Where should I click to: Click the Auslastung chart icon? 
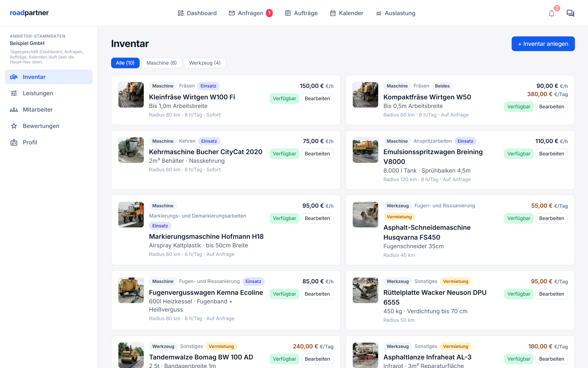379,13
